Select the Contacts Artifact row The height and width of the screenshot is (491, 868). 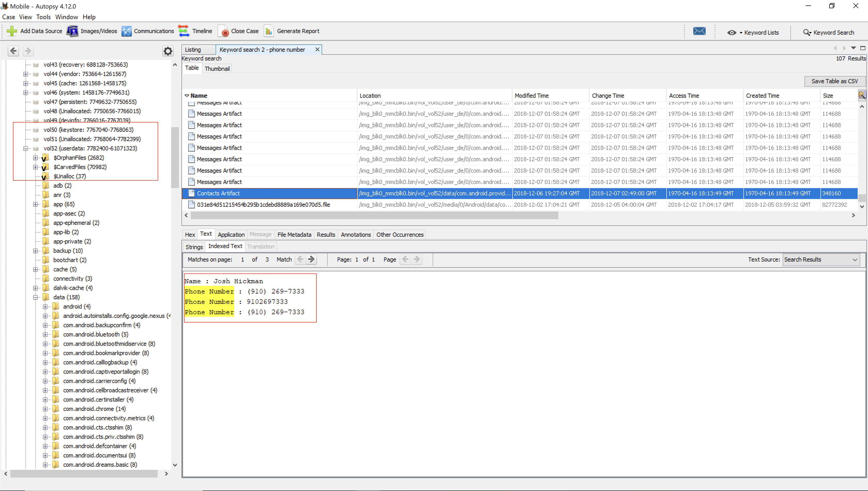click(x=520, y=193)
